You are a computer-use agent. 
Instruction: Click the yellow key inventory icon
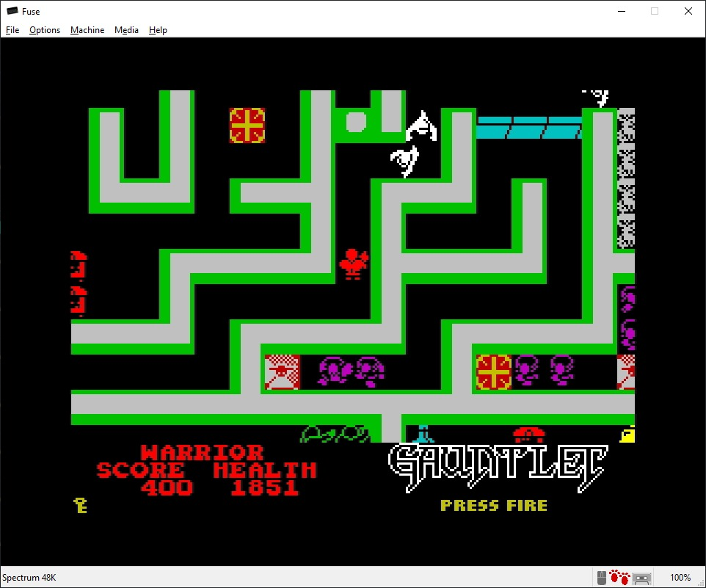point(81,506)
